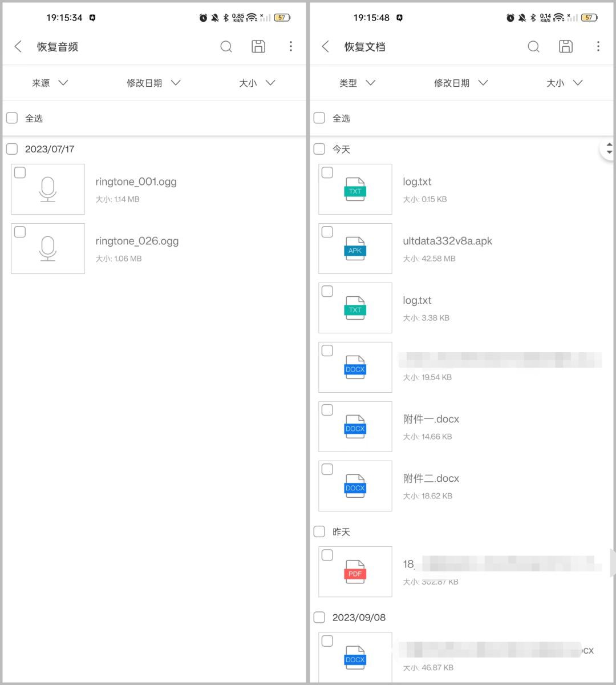Check 全选 on the audio recovery screen
This screenshot has height=685, width=616.
click(11, 118)
